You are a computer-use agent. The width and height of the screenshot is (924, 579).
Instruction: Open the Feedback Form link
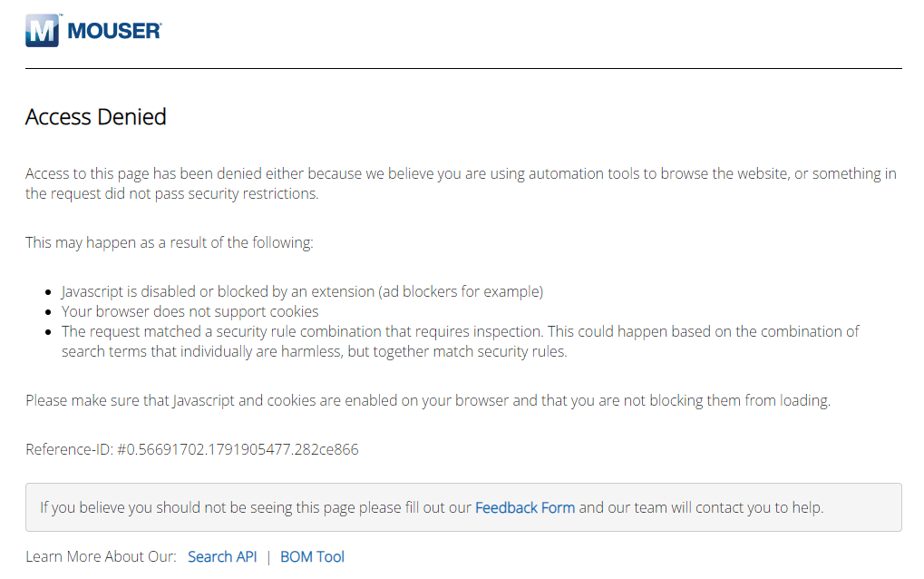pyautogui.click(x=524, y=507)
